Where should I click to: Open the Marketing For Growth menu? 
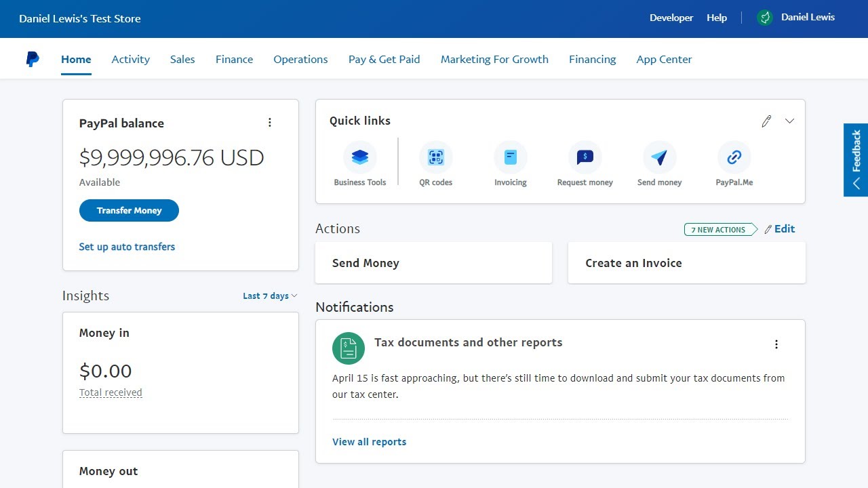coord(494,60)
